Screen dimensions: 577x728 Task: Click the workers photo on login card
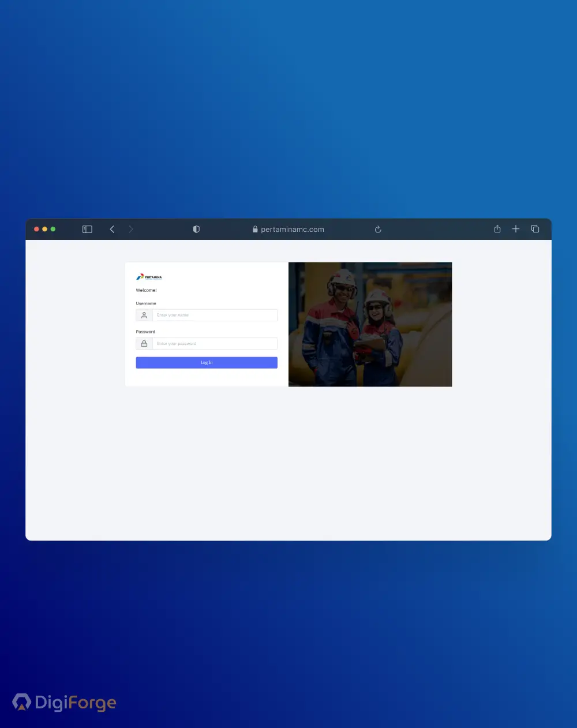pos(370,324)
